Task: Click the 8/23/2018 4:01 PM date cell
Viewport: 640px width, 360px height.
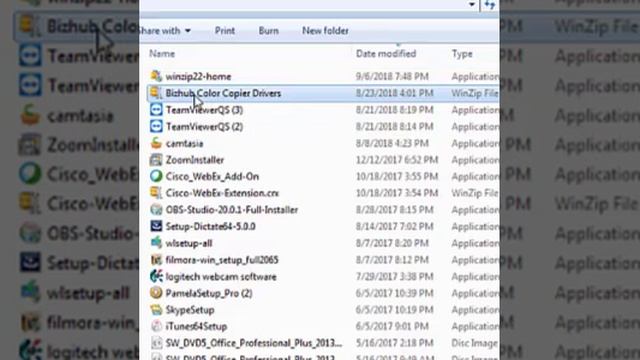Action: [394, 93]
